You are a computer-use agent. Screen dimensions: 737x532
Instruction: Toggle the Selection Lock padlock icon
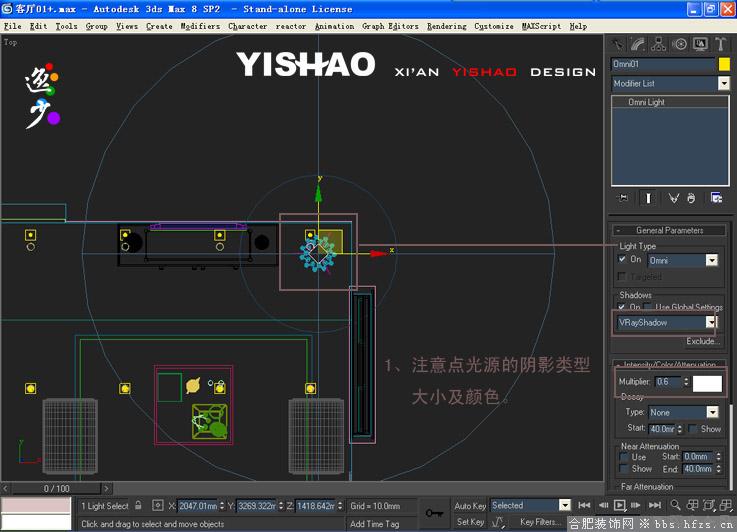pos(138,506)
